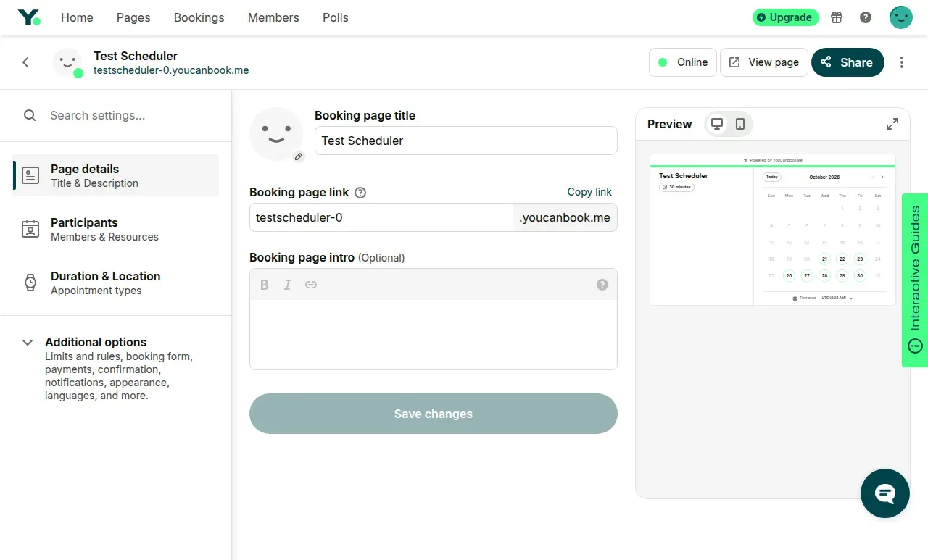
Task: Click the testscheduler-0.youcanbook.me header link
Action: coord(171,70)
